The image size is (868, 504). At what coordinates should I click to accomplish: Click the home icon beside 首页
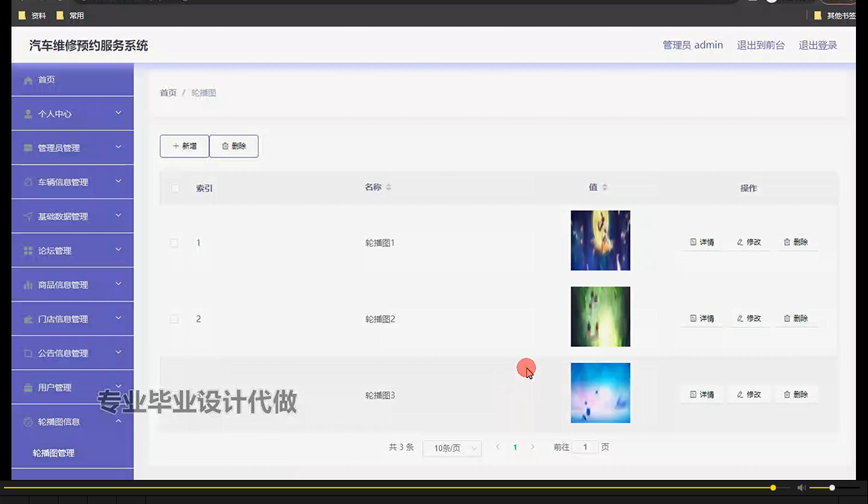coord(27,80)
